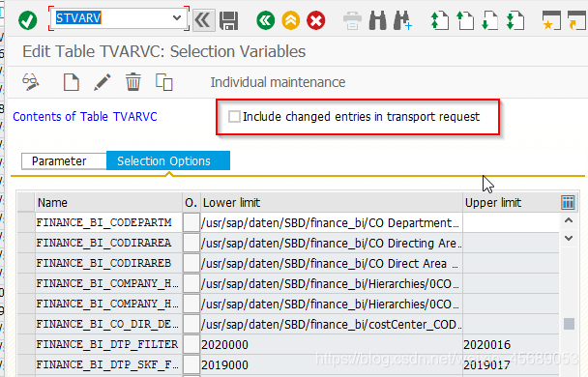Click lower limit value 2020000
This screenshot has width=588, height=377.
coord(332,344)
